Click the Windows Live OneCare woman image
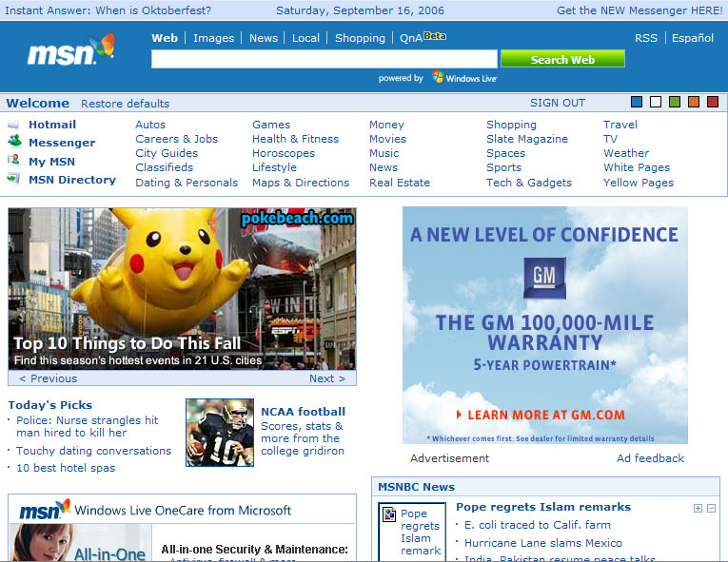Image resolution: width=728 pixels, height=562 pixels. click(80, 542)
